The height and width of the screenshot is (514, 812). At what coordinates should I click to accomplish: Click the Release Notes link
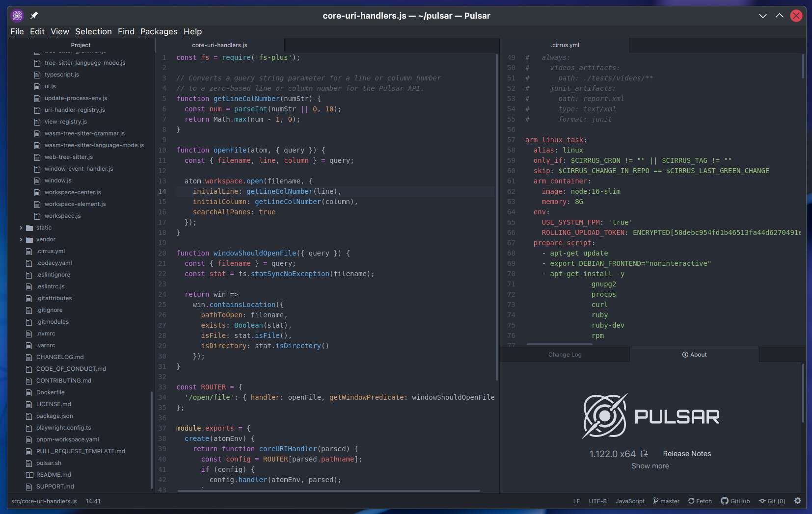point(686,454)
